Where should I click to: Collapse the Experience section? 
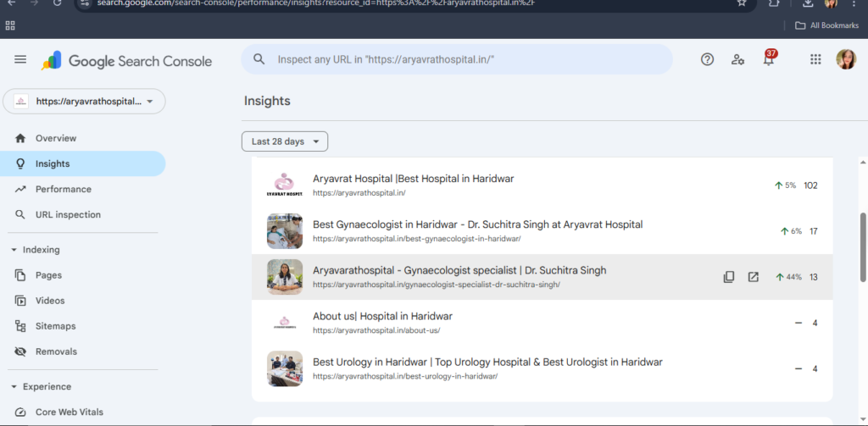pos(14,387)
